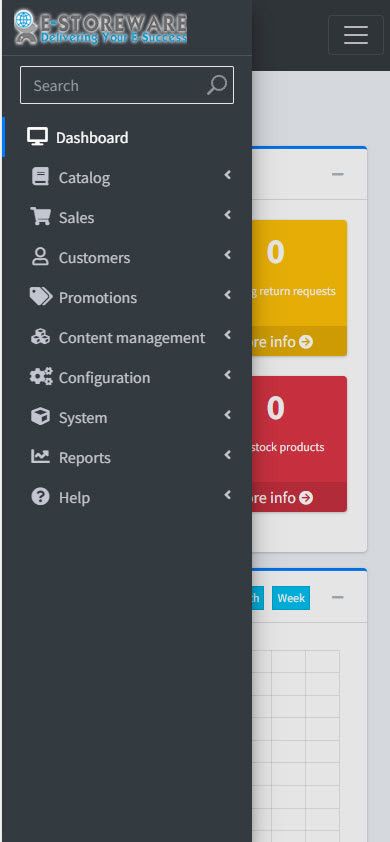Viewport: 390px width, 842px height.
Task: Collapse the statistics panel with minus button
Action: coord(337,175)
